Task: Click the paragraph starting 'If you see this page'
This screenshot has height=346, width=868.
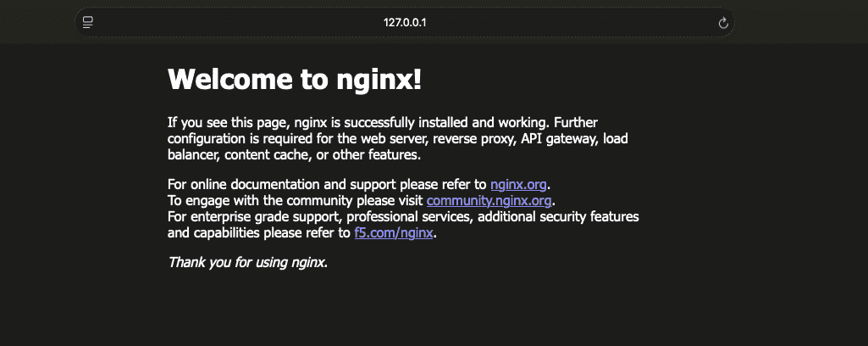Action: [x=397, y=138]
